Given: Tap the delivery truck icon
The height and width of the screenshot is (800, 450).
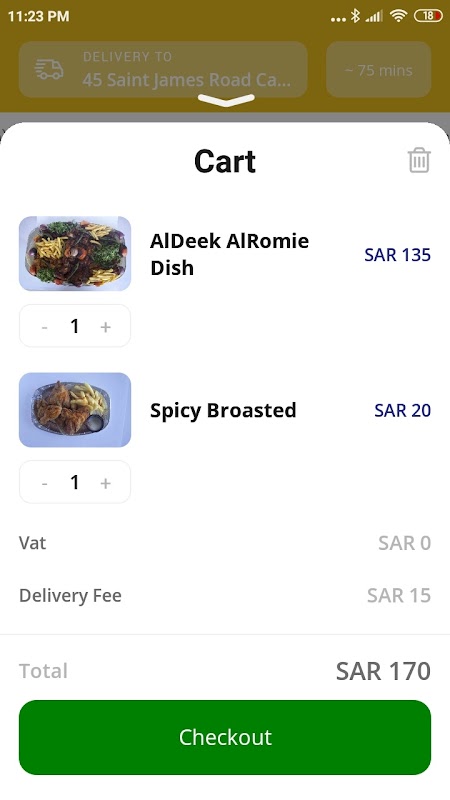Looking at the screenshot, I should point(49,70).
